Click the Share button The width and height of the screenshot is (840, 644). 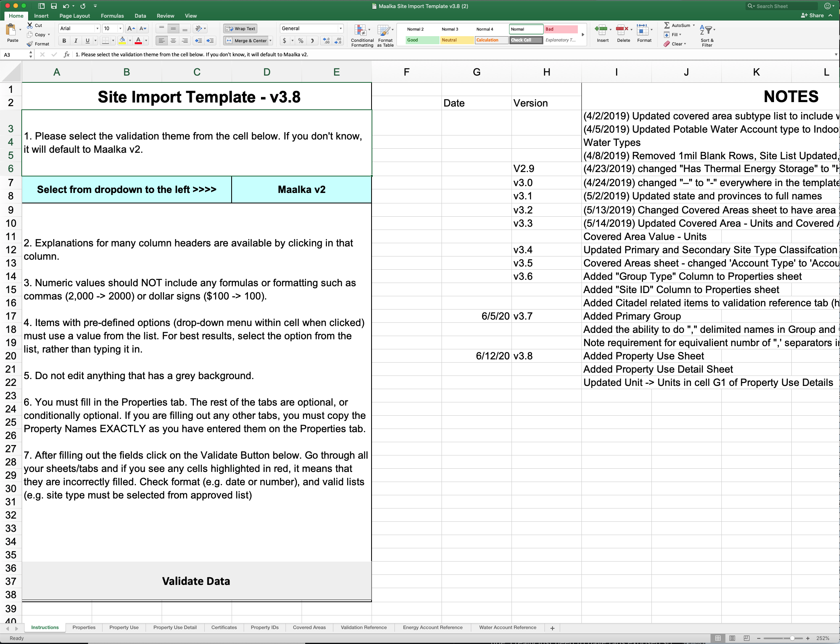[812, 16]
